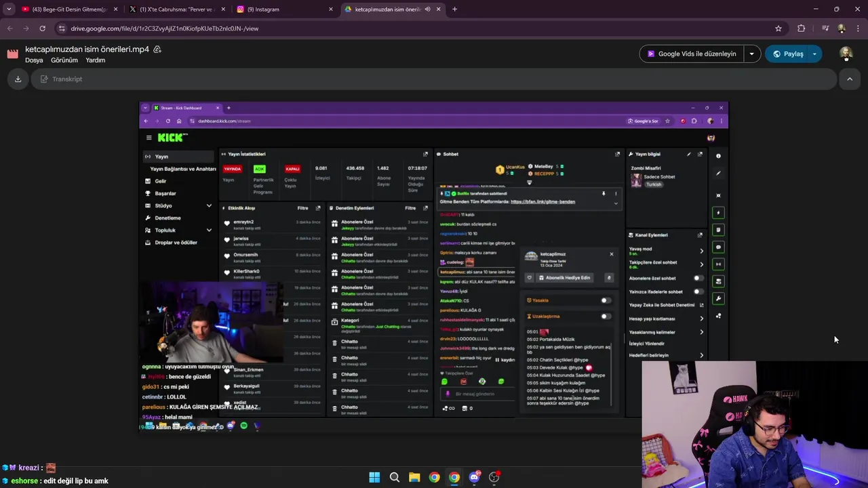
Task: Mute the ketcaplimuzdan tab audio icon
Action: click(427, 9)
